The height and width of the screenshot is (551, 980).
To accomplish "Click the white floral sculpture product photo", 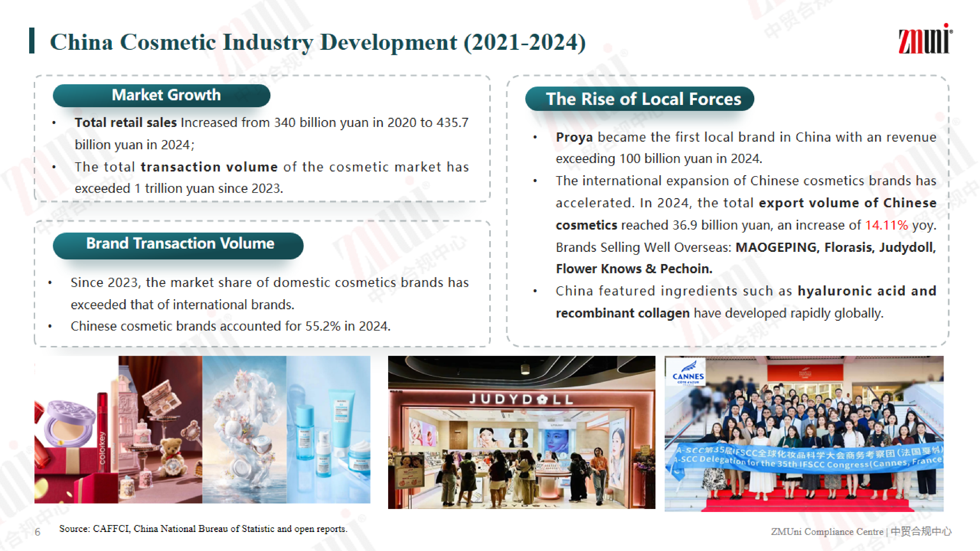I will click(x=244, y=430).
